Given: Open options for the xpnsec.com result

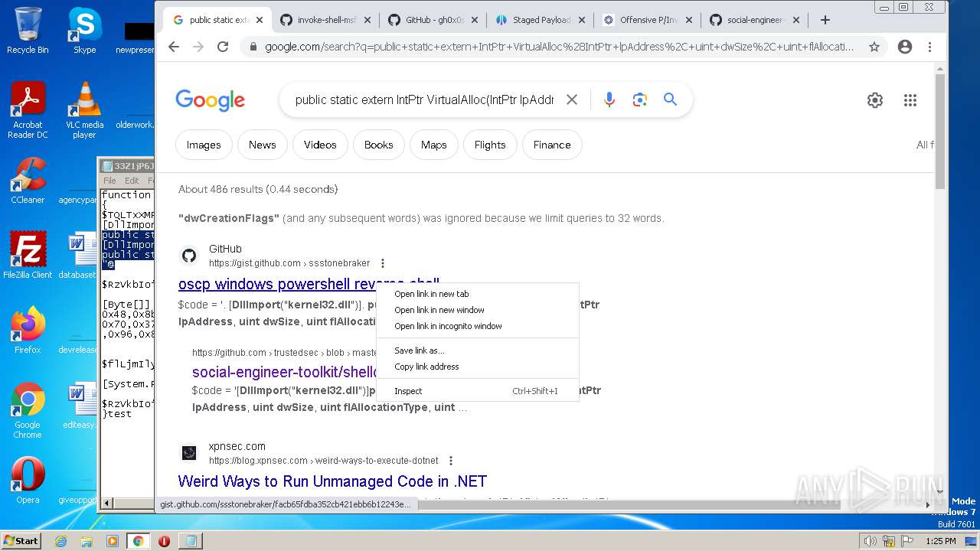Looking at the screenshot, I should (x=451, y=461).
